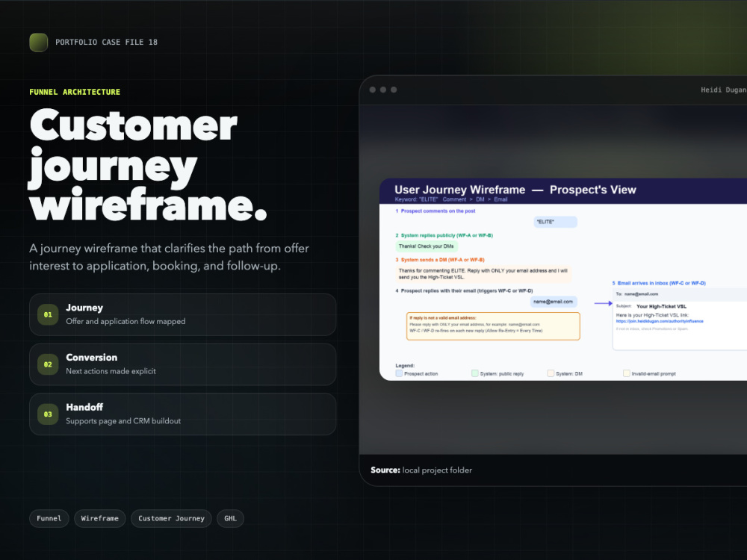This screenshot has width=747, height=560.
Task: Select the 03 Handoff card badge
Action: (48, 414)
